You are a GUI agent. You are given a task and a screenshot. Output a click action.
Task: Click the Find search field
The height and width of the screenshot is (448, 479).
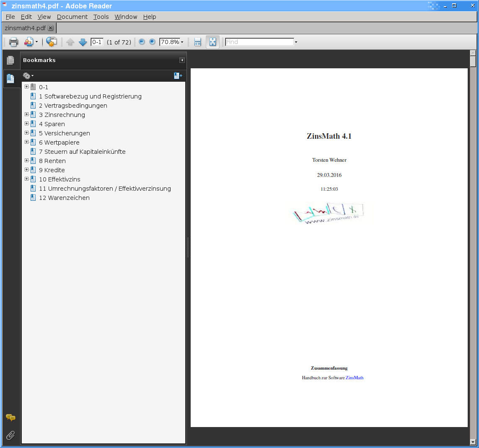point(259,42)
